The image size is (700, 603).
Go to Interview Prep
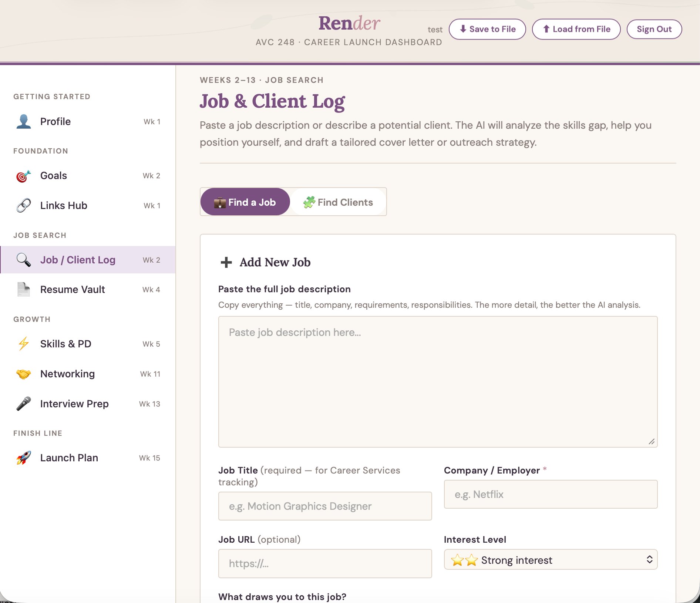tap(88, 404)
